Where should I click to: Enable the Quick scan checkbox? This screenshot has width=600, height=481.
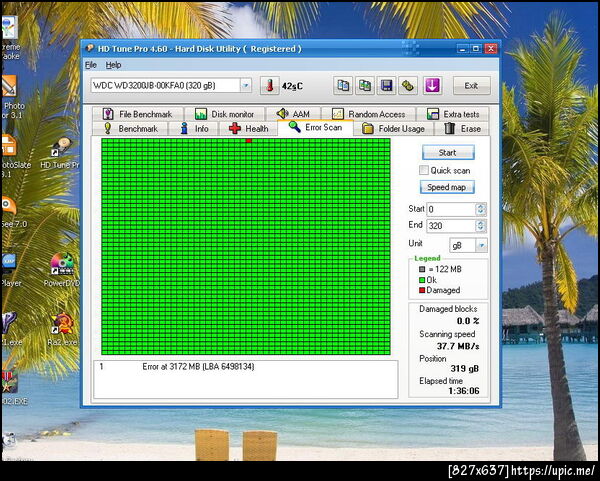pos(424,170)
